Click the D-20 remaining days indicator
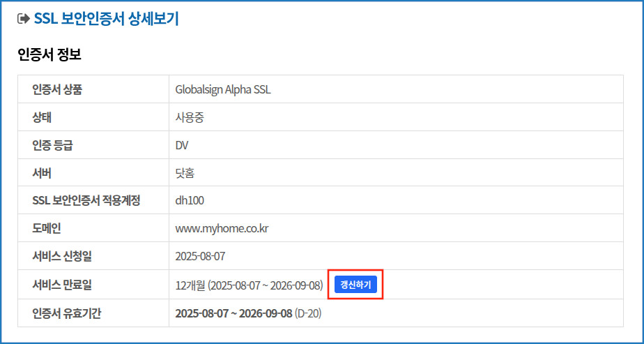Viewport: 644px width, 344px height. click(x=308, y=313)
